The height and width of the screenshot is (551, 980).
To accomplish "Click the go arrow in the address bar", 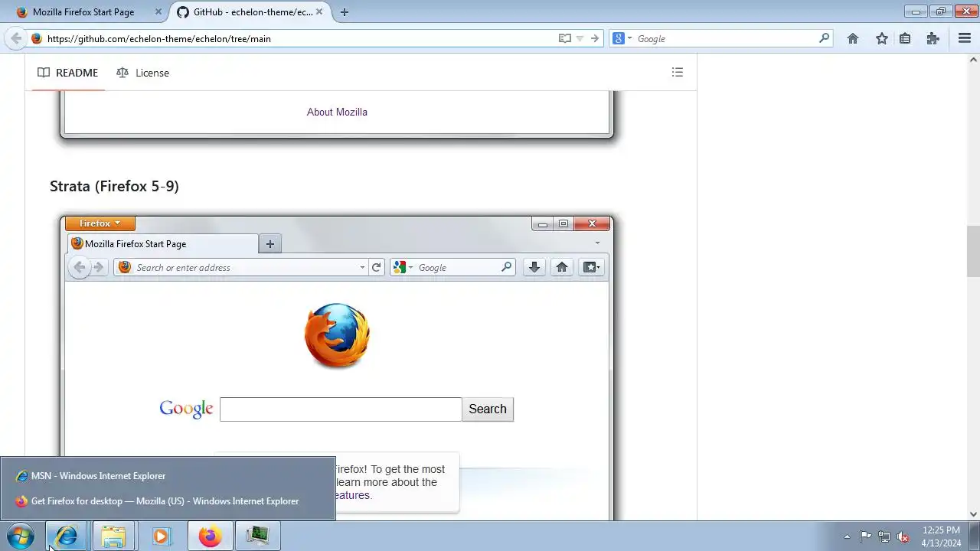I will 594,38.
